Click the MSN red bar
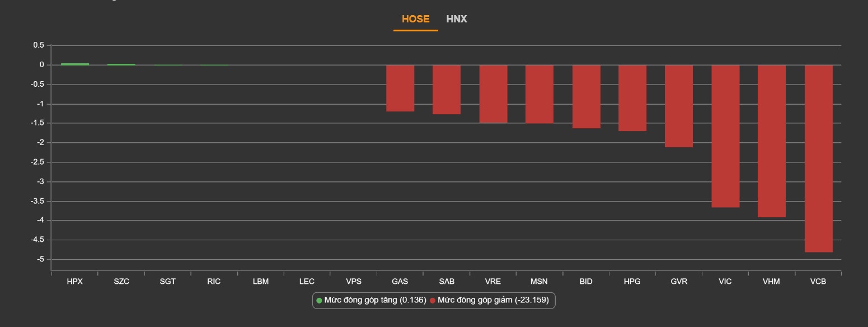Screen dimensions: 868x327 (539, 94)
